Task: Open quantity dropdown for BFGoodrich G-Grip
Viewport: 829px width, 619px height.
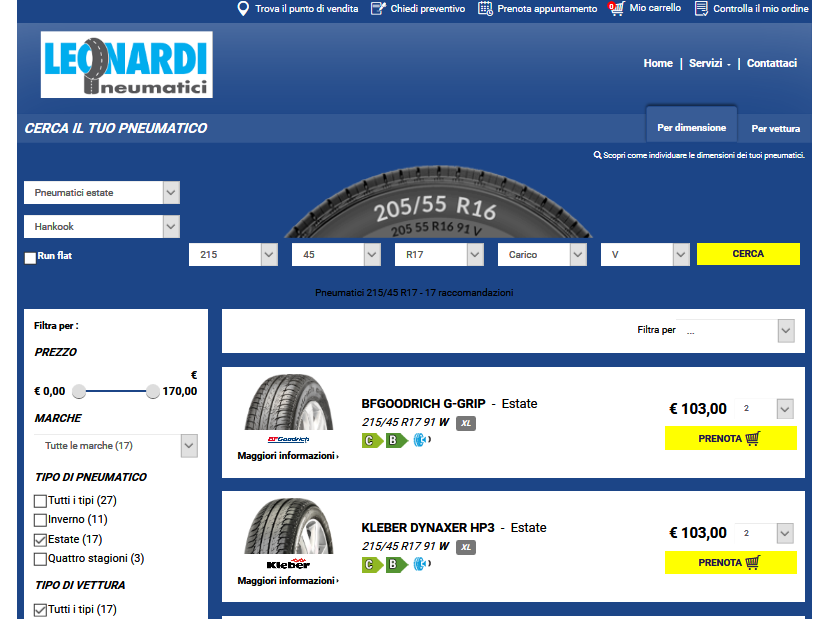Action: coord(766,408)
